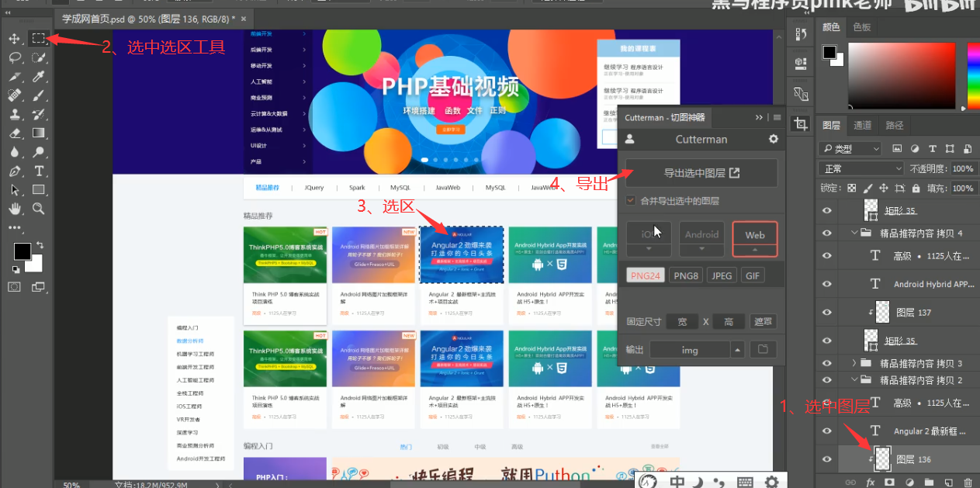This screenshot has height=488, width=980.
Task: Open the output folder dropdown arrow
Action: (737, 350)
